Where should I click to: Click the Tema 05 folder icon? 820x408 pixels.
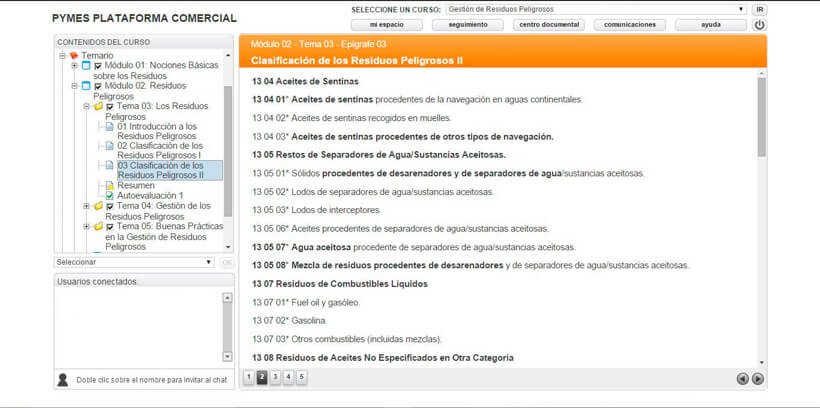[x=98, y=226]
